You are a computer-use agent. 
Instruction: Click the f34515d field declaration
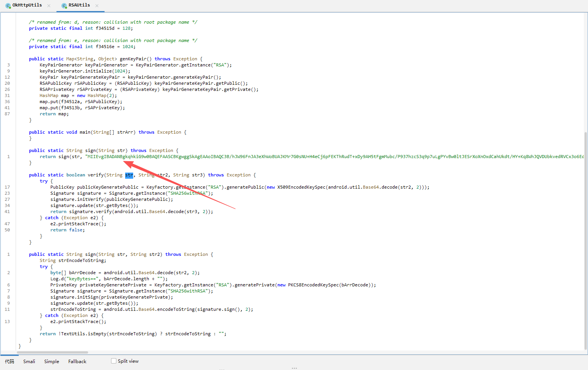[105, 28]
